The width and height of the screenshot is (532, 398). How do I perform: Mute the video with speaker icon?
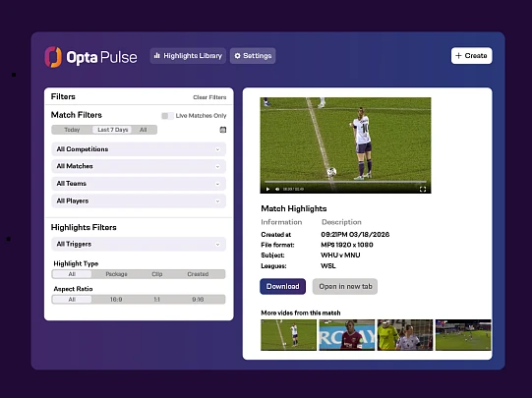pos(277,189)
